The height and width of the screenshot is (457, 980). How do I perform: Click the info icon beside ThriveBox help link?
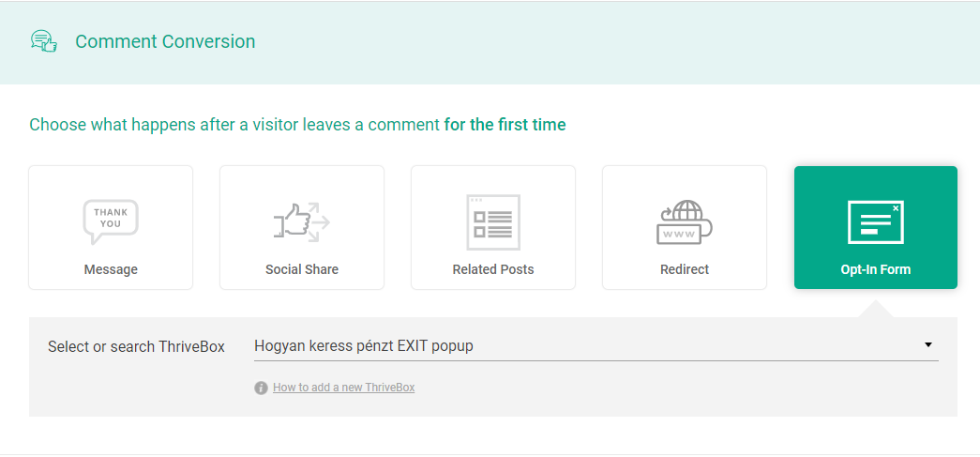(x=261, y=388)
